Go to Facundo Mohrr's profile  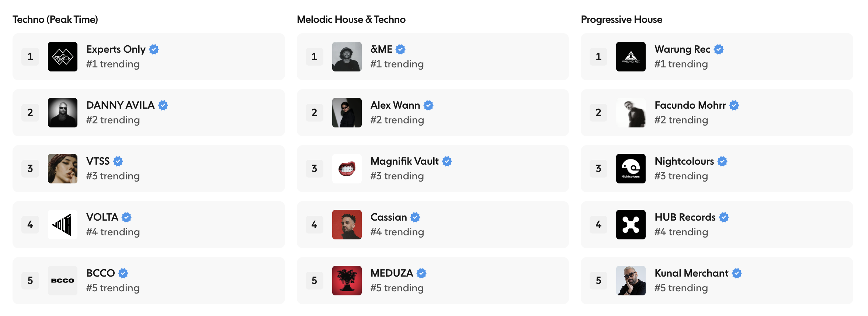[690, 105]
